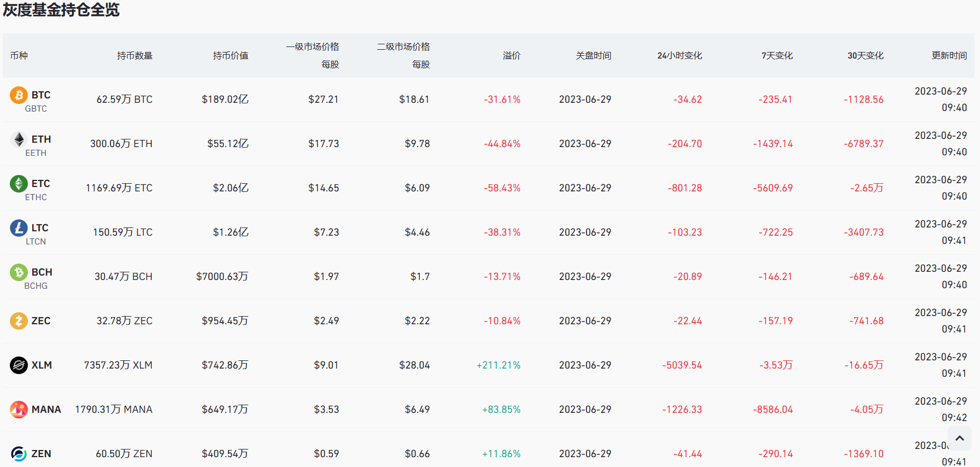Select the 7357.23万 XLM holdings cell

coord(118,365)
